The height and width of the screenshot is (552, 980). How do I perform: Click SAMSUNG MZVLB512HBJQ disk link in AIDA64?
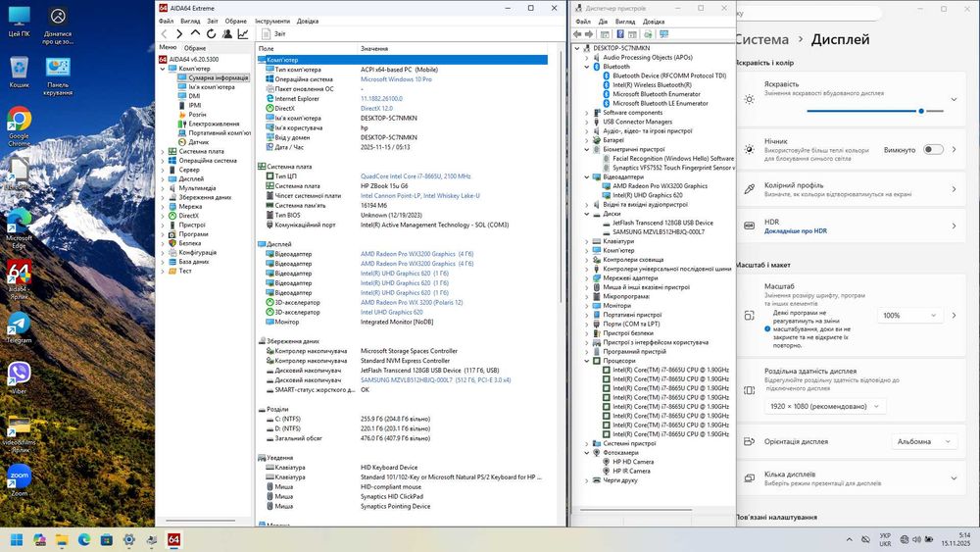[x=436, y=380]
